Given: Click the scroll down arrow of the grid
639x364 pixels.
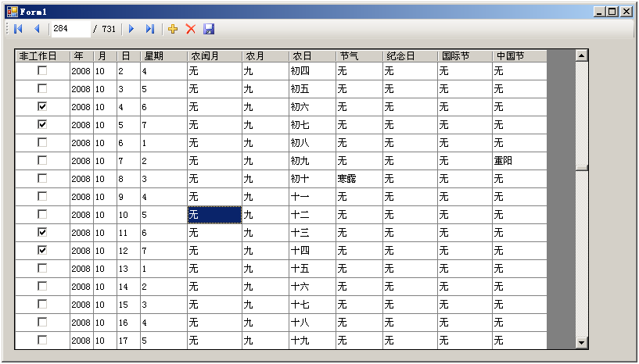Looking at the screenshot, I should (x=582, y=343).
